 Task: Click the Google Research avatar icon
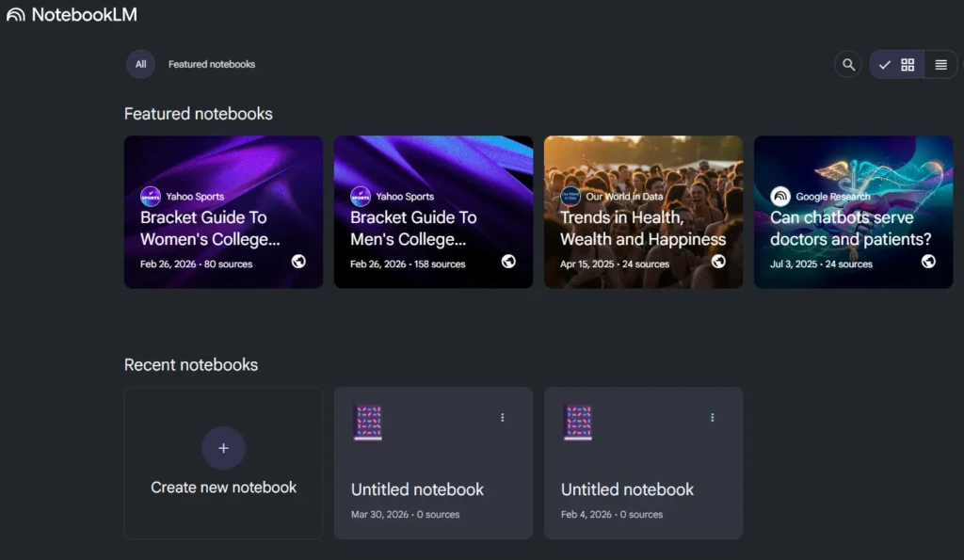pyautogui.click(x=780, y=196)
